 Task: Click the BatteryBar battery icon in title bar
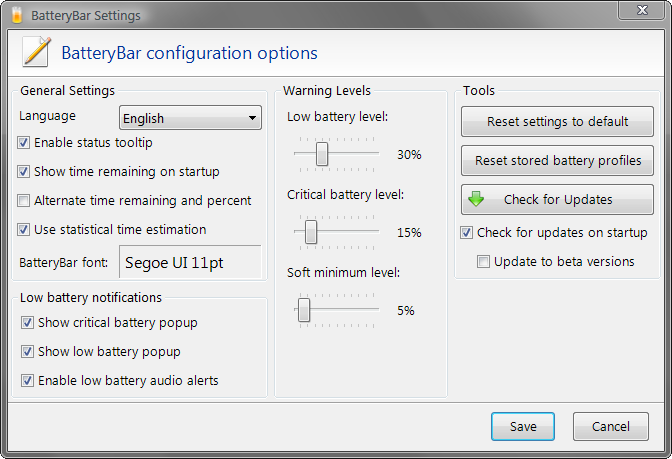tap(16, 15)
